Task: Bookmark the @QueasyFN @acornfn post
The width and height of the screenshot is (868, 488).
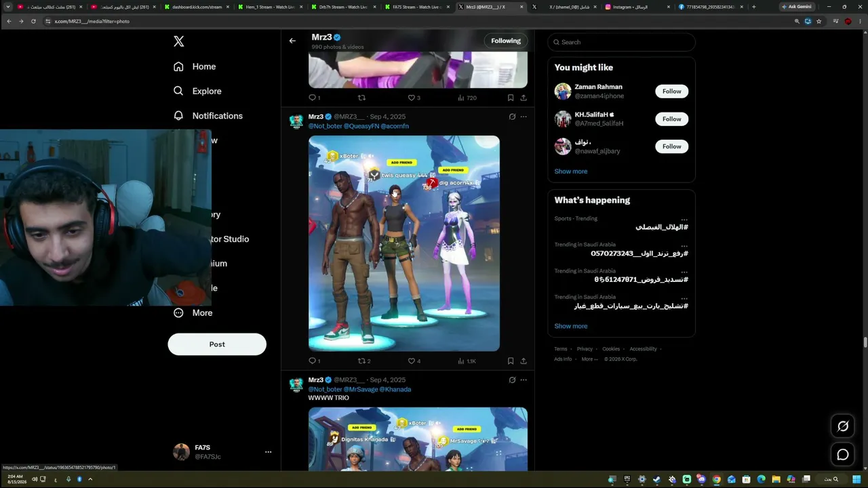Action: click(x=511, y=361)
